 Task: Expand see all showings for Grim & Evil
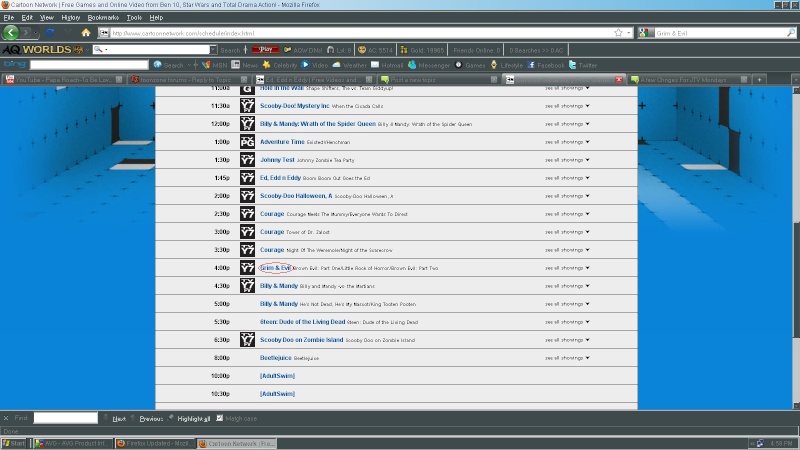567,268
